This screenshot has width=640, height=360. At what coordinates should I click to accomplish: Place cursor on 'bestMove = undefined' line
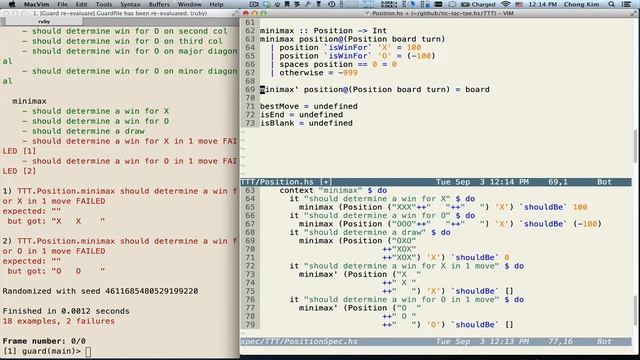pos(309,106)
